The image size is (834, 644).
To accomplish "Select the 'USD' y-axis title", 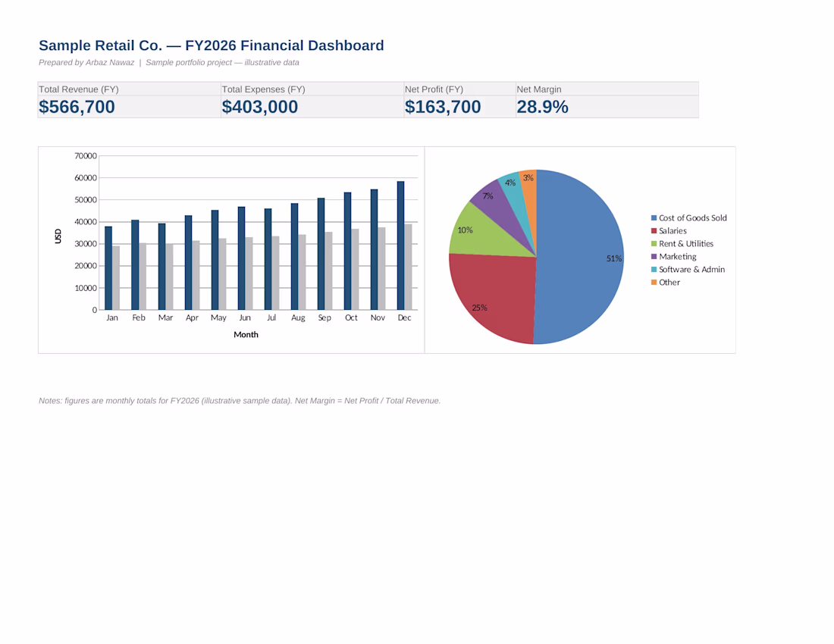I will pos(58,236).
